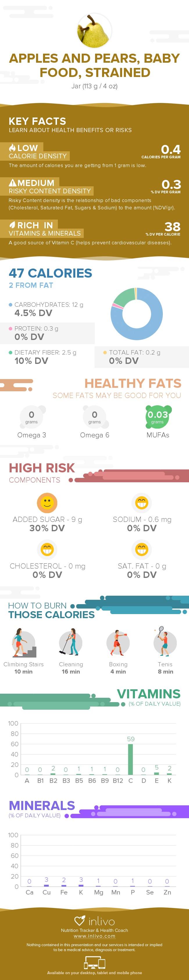189x980 pixels.
Task: Click the pear image at top
Action: pyautogui.click(x=94, y=30)
